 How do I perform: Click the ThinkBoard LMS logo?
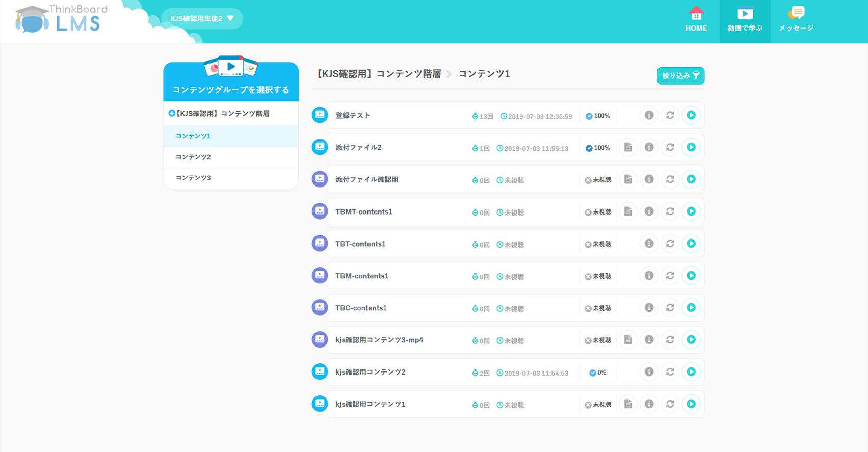click(x=61, y=19)
